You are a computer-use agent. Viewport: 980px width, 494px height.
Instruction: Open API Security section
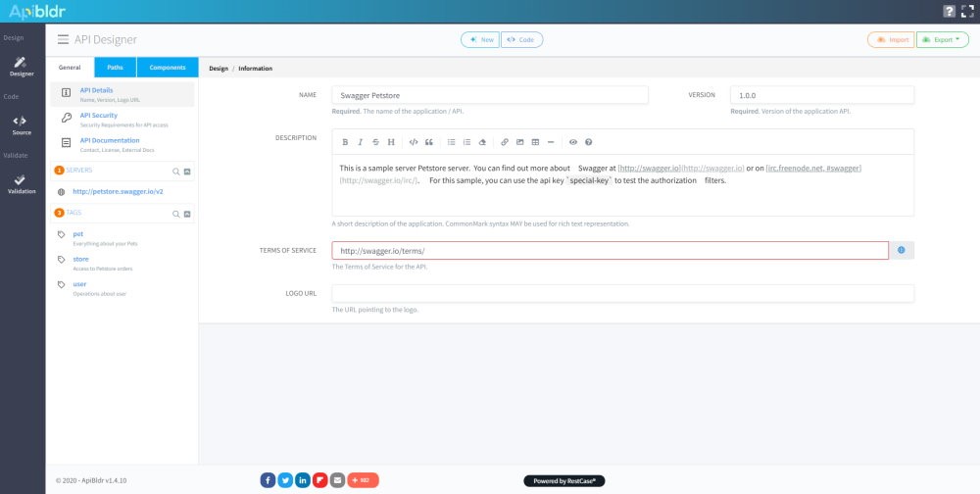[122, 120]
